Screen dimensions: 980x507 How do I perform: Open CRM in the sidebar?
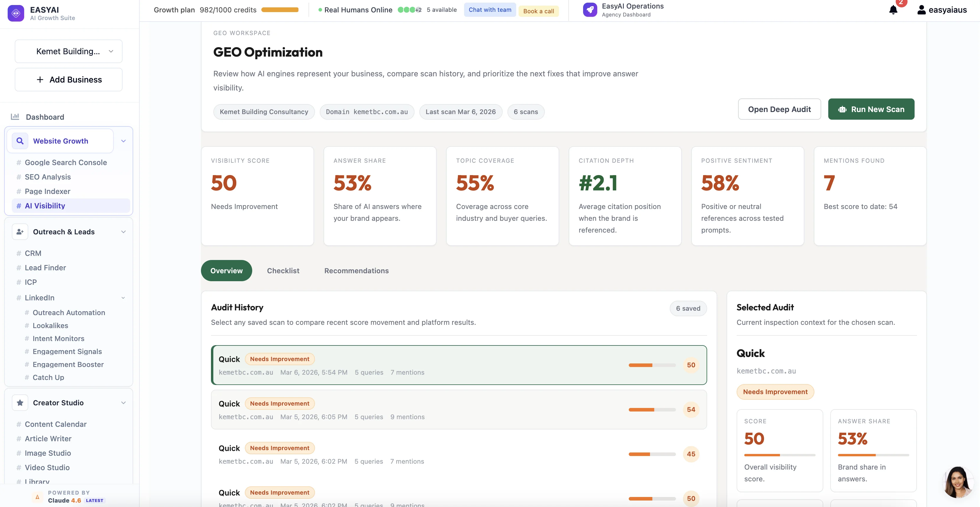33,253
